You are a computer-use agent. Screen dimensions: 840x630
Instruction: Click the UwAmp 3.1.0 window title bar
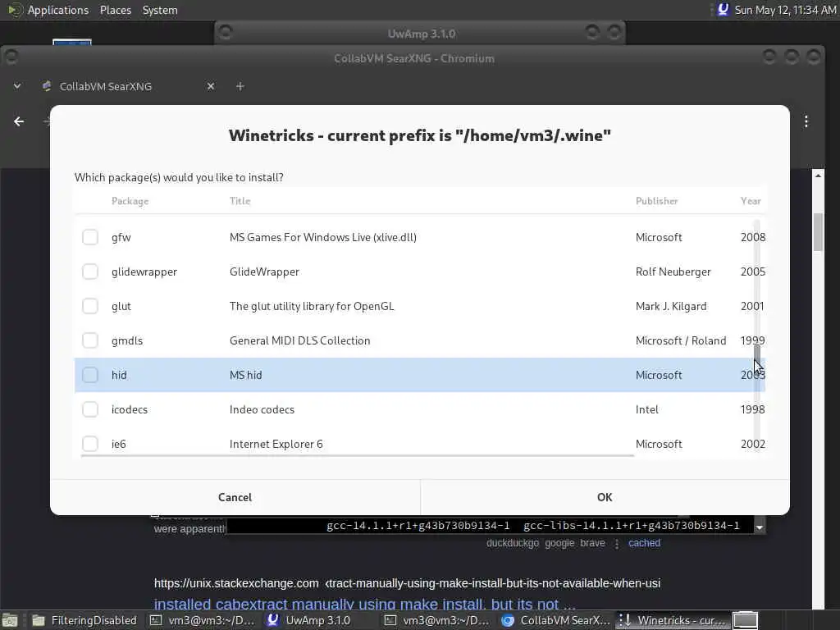(421, 34)
